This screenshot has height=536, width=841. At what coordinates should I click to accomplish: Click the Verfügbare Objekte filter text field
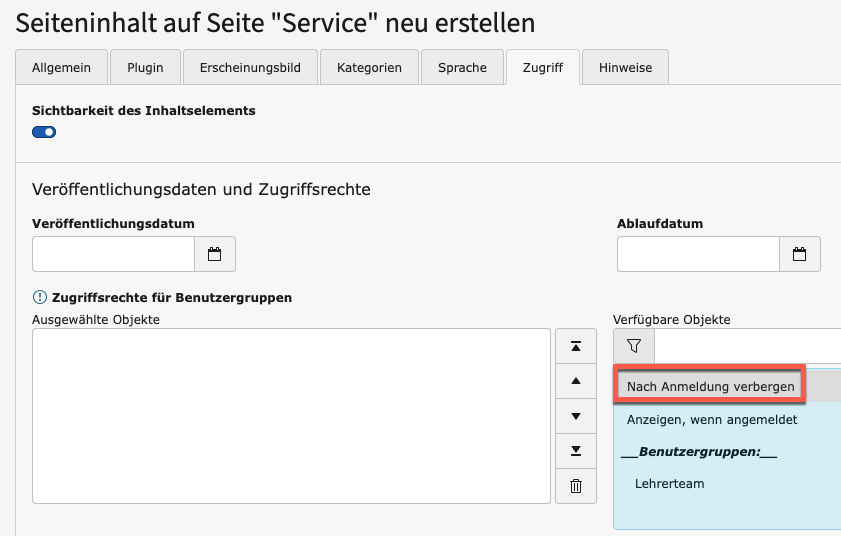pyautogui.click(x=748, y=346)
